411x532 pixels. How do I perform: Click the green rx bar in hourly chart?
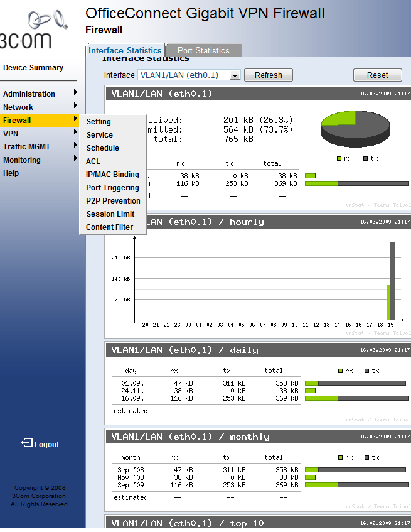click(x=388, y=302)
